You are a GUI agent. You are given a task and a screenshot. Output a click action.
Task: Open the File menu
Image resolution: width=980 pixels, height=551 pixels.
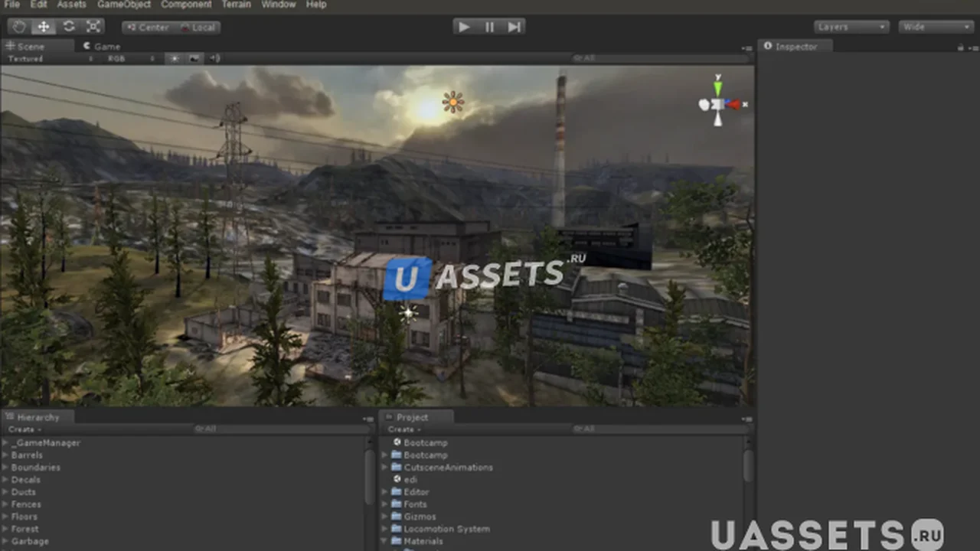pos(11,5)
